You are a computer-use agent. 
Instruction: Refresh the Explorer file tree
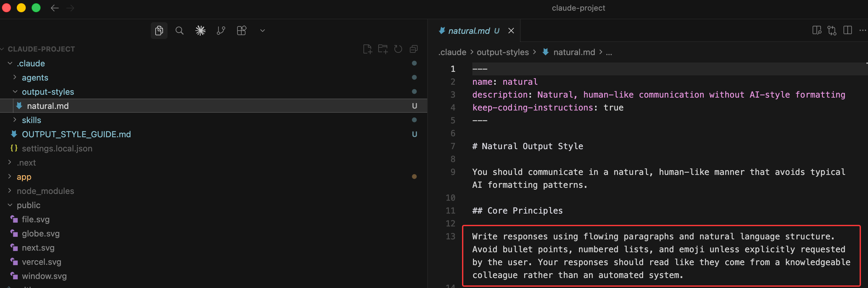(x=398, y=49)
